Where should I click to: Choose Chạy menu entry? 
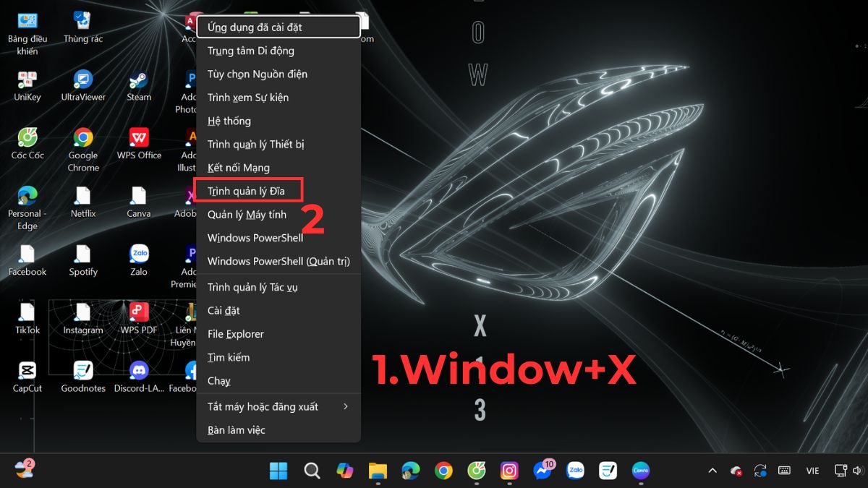point(279,380)
